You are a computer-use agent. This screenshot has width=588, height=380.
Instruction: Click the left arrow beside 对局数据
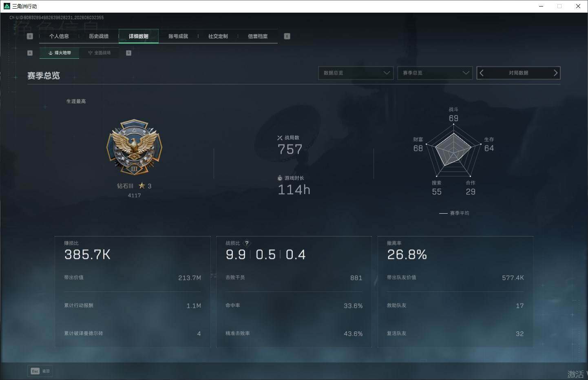482,73
